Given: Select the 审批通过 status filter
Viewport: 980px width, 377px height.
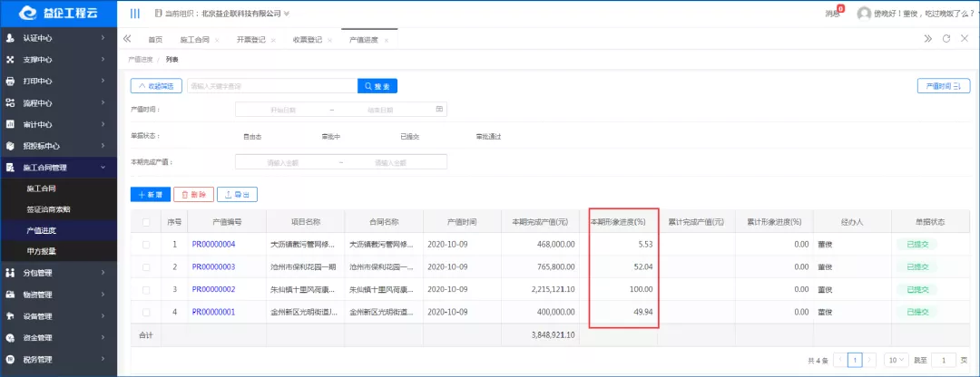Looking at the screenshot, I should pos(488,136).
